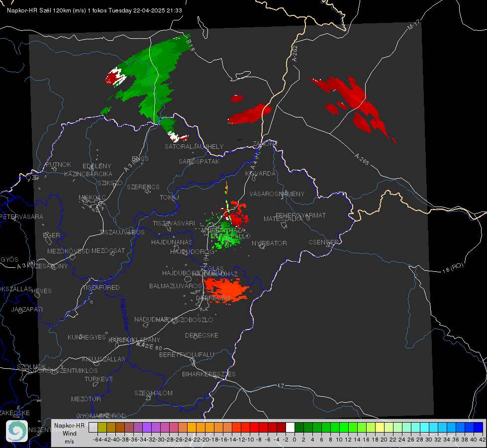Screen dimensions: 487x448
Task: Click the SZIKSZÓ label on the map
Action: pos(110,183)
